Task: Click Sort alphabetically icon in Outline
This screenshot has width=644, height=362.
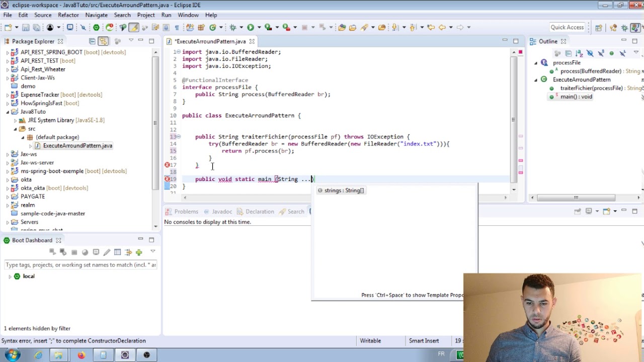Action: 579,53
